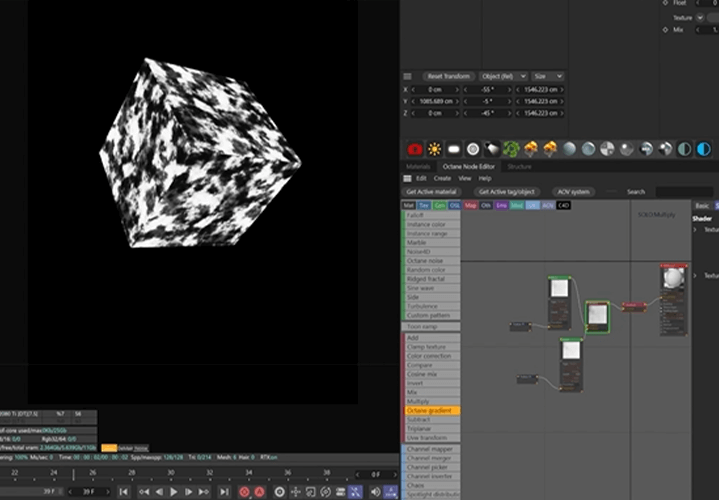Click the chrome reflective sphere icon
Screen dimensions: 719x500
[646, 149]
